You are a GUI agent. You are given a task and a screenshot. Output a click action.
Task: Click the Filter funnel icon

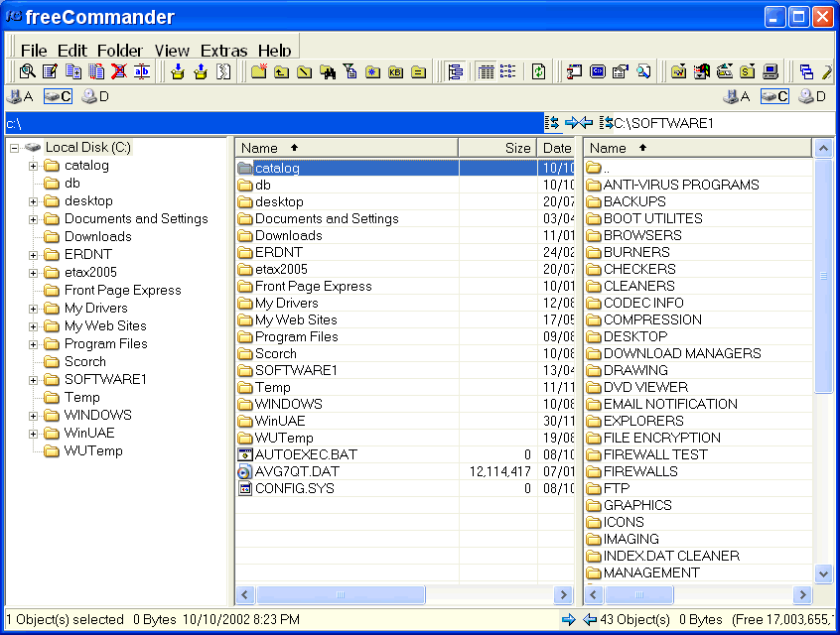pos(350,71)
